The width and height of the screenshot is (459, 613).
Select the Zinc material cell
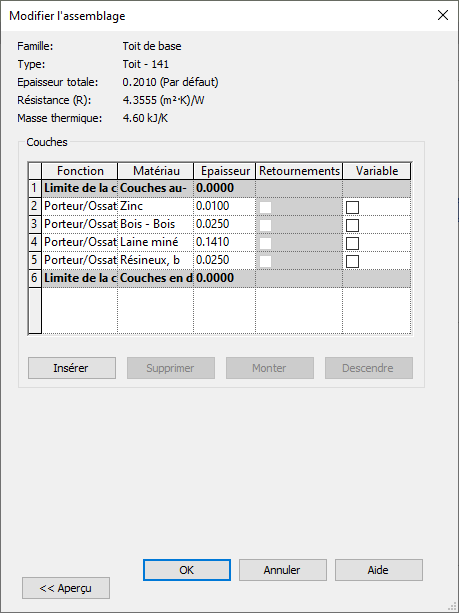(156, 206)
